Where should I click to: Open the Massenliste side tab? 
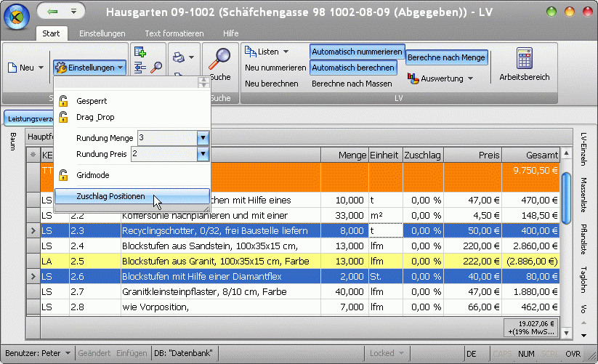point(583,195)
